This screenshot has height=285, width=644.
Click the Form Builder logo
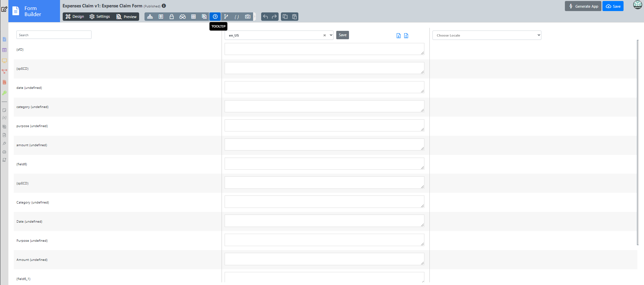[34, 11]
